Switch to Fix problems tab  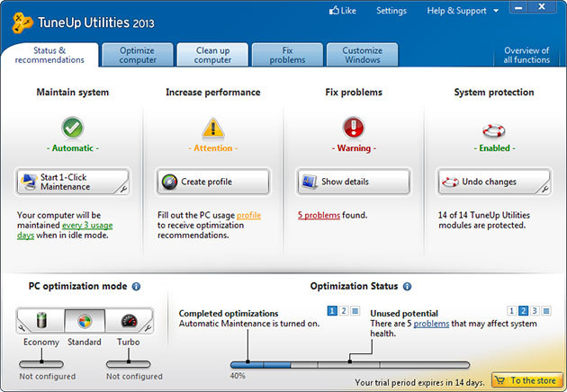(287, 55)
